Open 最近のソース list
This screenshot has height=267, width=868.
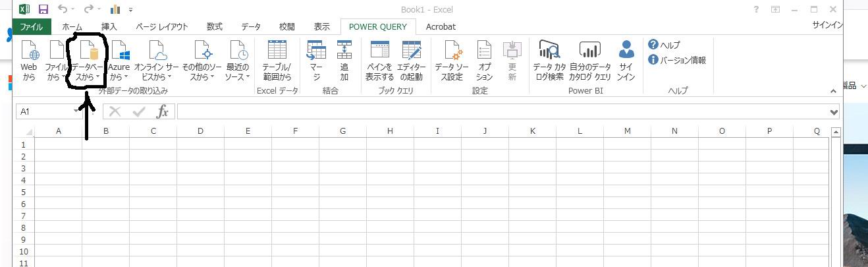238,61
